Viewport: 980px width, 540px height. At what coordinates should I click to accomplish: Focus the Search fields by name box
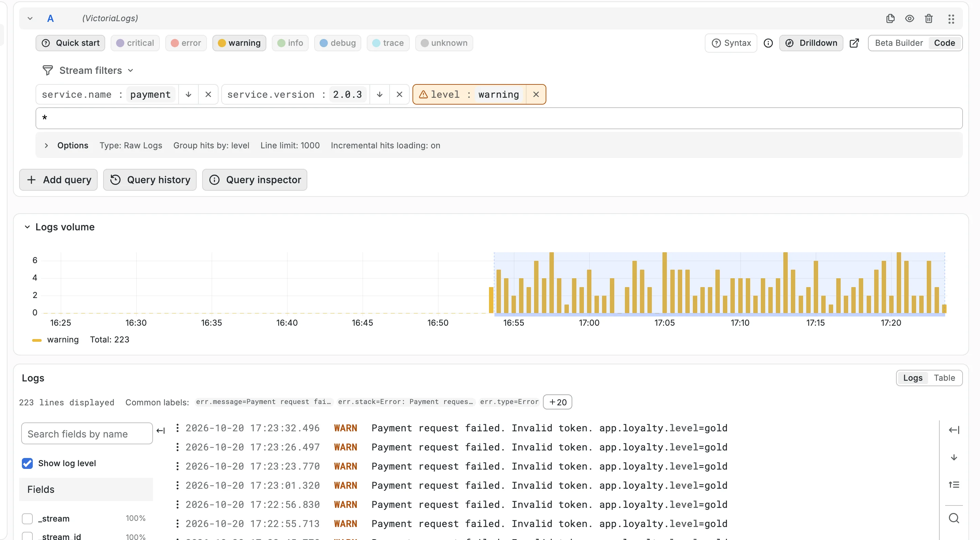click(x=87, y=434)
